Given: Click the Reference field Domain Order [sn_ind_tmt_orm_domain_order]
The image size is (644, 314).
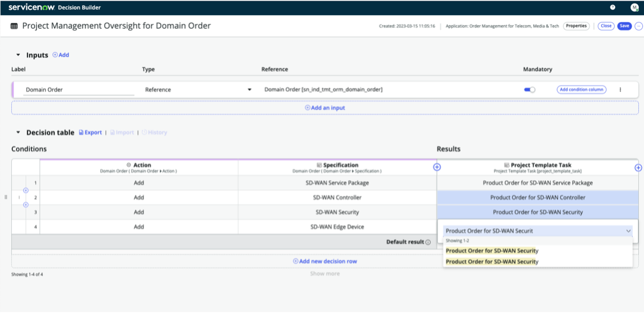Looking at the screenshot, I should tap(323, 89).
